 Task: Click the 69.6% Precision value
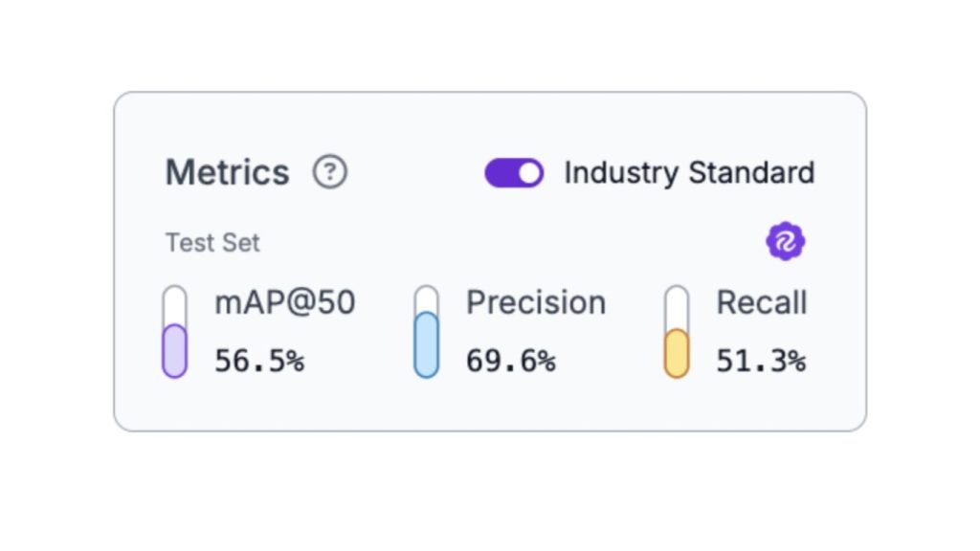pos(511,361)
